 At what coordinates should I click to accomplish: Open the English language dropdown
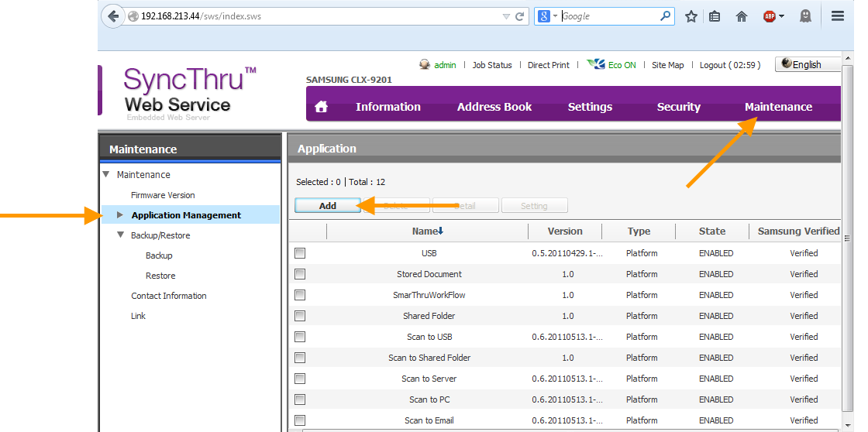coord(808,64)
